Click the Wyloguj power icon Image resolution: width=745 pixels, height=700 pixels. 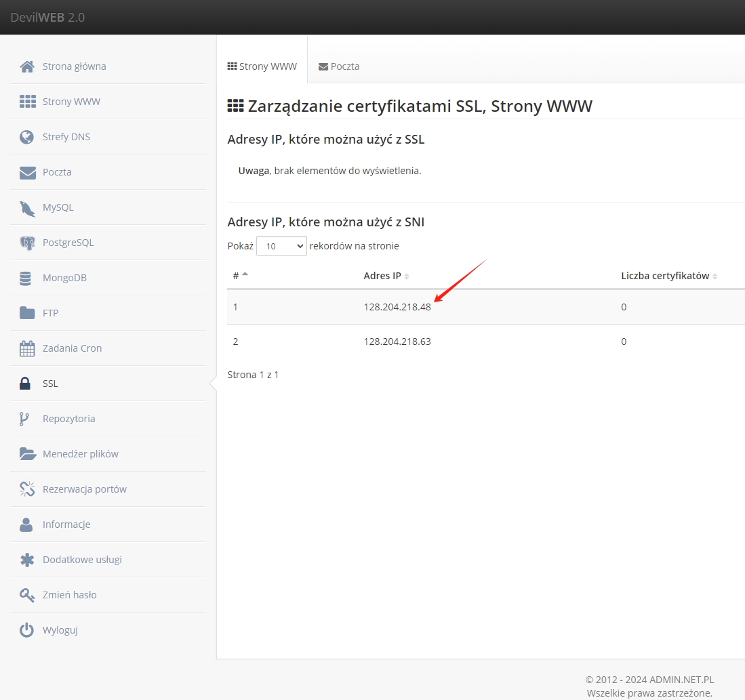pyautogui.click(x=27, y=630)
